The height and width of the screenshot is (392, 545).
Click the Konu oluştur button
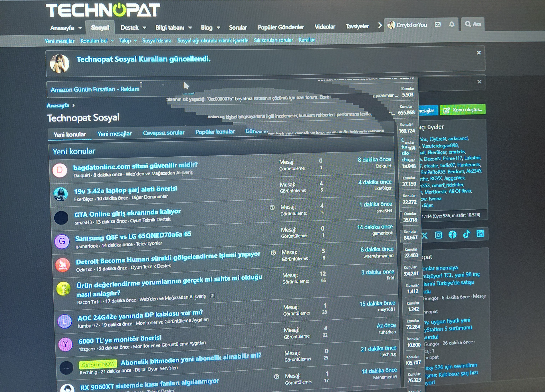coord(463,110)
